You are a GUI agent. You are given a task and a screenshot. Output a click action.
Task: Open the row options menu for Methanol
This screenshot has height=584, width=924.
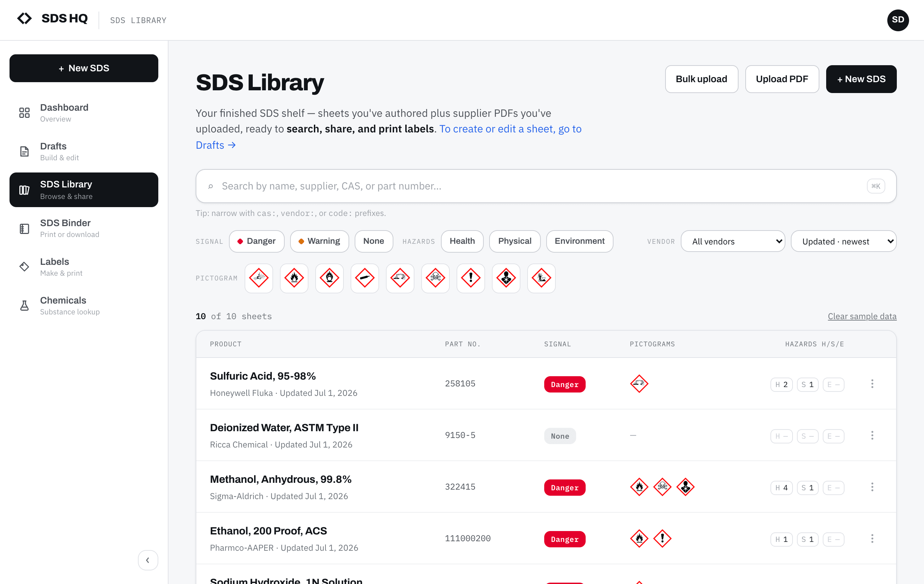point(872,487)
